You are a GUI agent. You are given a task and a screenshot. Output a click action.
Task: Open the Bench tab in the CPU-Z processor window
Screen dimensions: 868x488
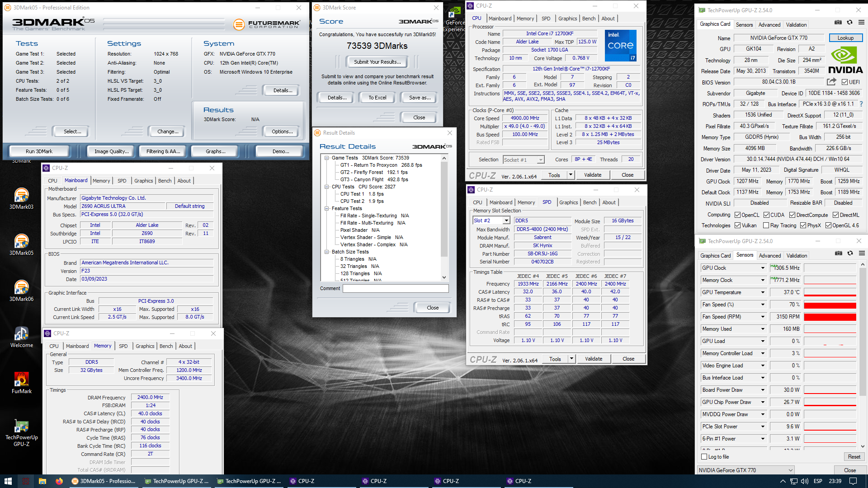(589, 19)
